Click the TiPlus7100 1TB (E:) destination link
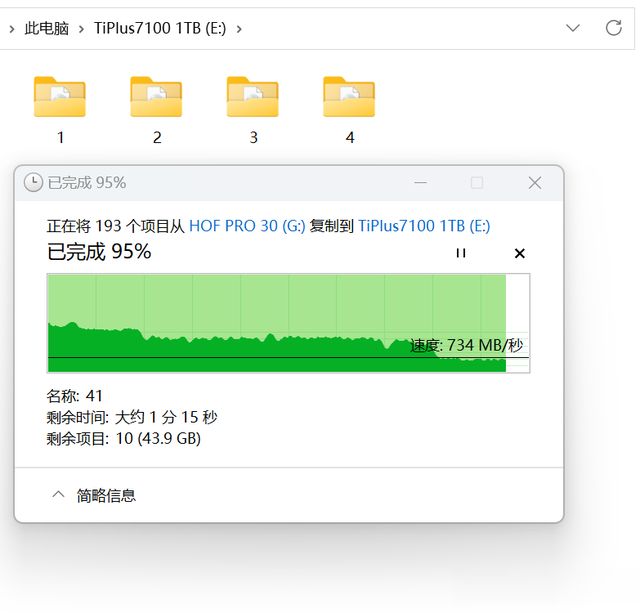This screenshot has height=613, width=640. click(424, 226)
